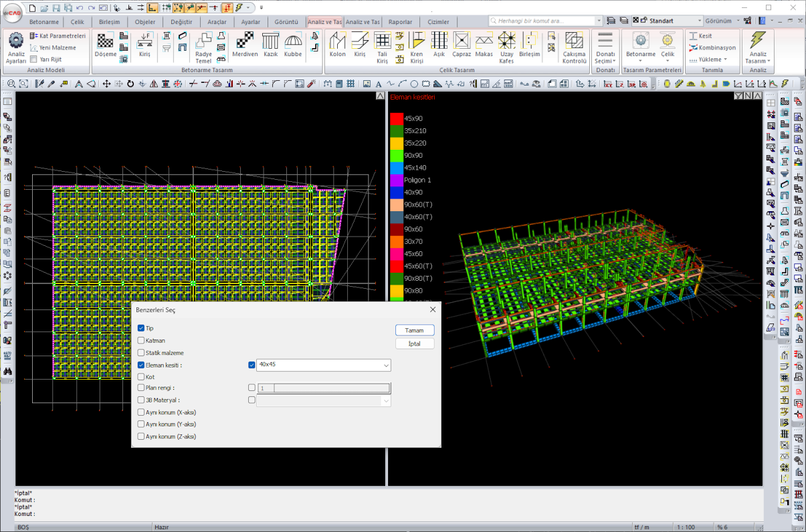Screen dimensions: 806x532
Task: Click the İptal button
Action: (x=415, y=344)
